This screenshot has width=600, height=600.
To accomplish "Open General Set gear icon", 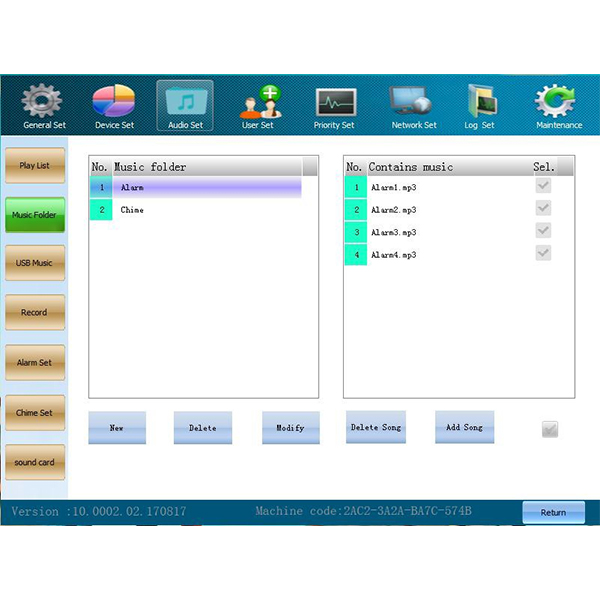I will 42,103.
